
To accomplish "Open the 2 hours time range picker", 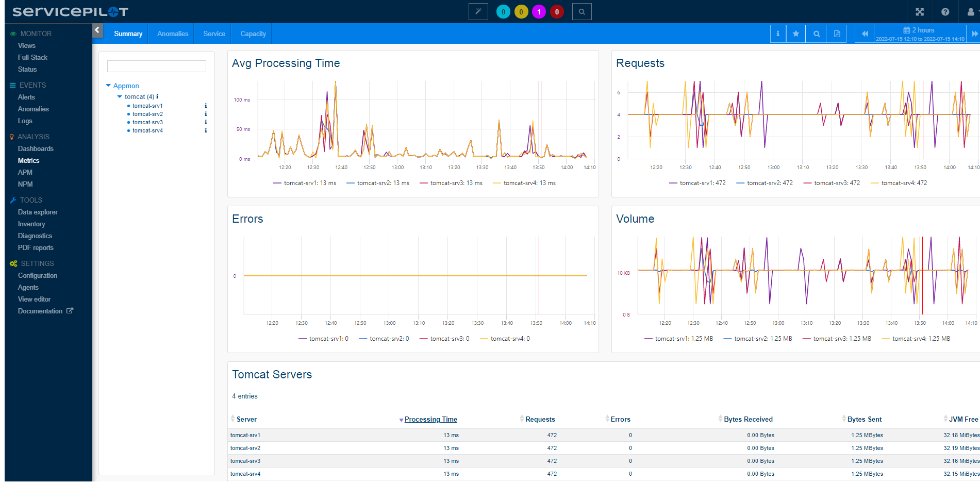I will pos(920,34).
